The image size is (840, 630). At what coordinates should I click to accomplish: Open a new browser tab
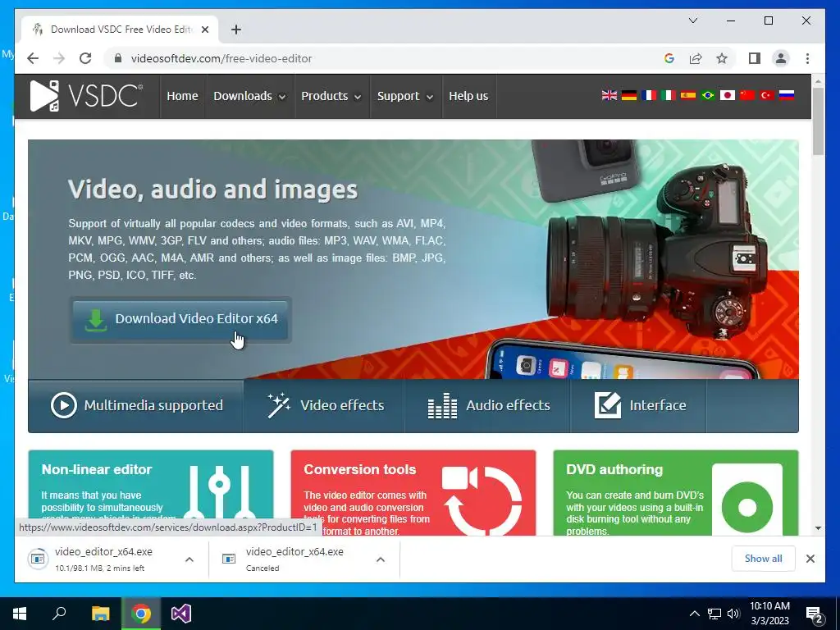[x=235, y=30]
